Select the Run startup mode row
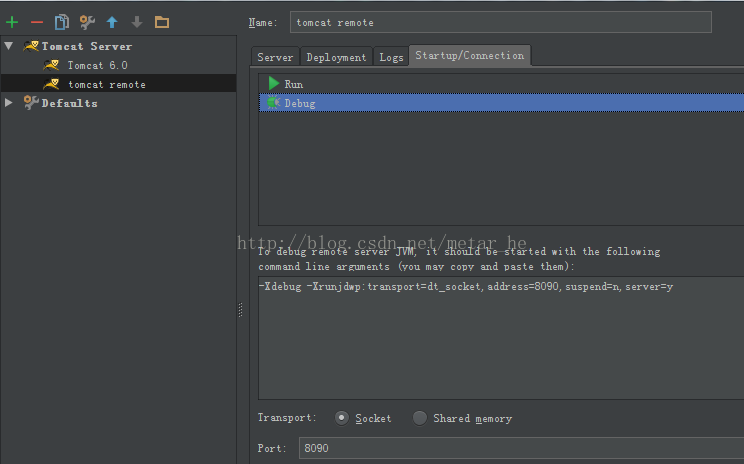Screen dimensions: 744x464 coord(502,84)
